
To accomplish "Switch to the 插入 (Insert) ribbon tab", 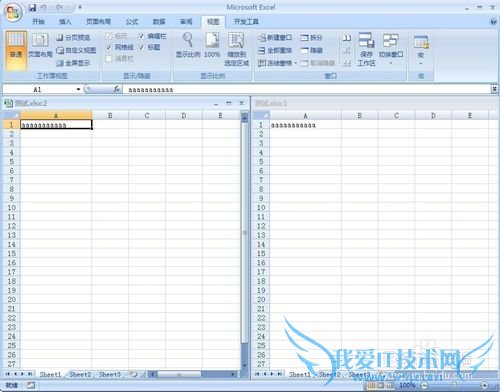I will 65,22.
